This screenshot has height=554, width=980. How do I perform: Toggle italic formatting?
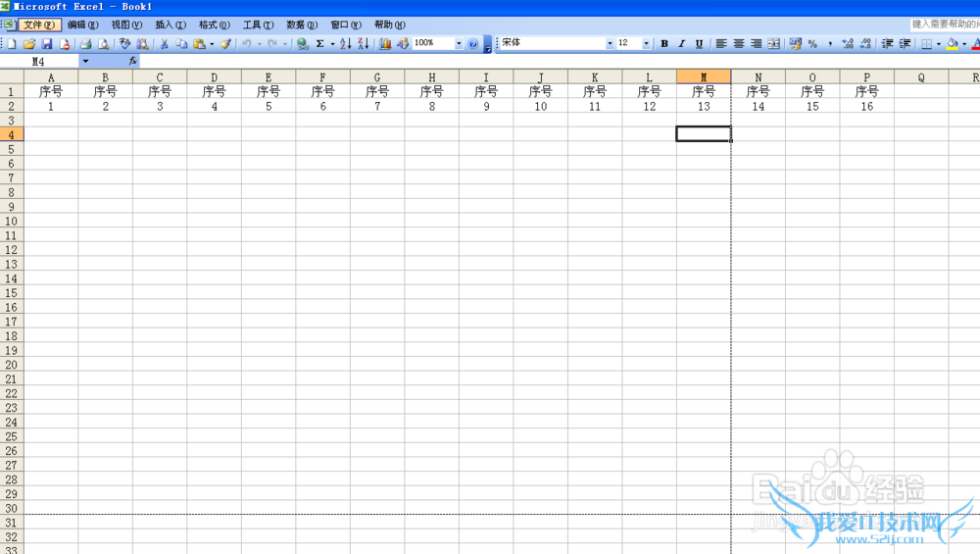pyautogui.click(x=682, y=44)
